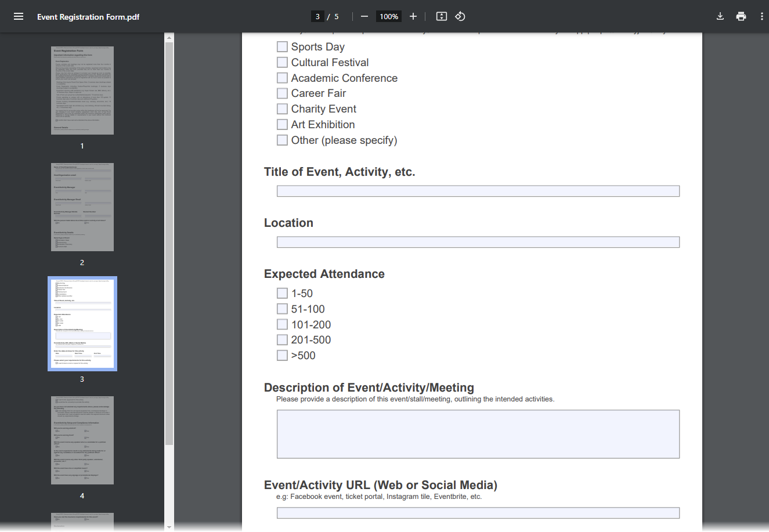Print the document
The width and height of the screenshot is (769, 532).
click(x=741, y=16)
